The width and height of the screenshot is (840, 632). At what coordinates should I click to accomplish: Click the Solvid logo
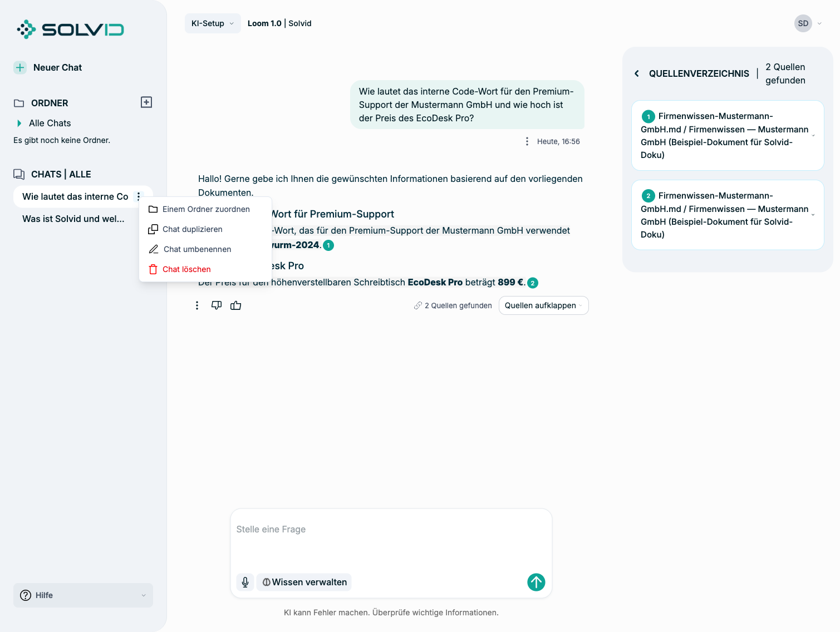pos(70,29)
